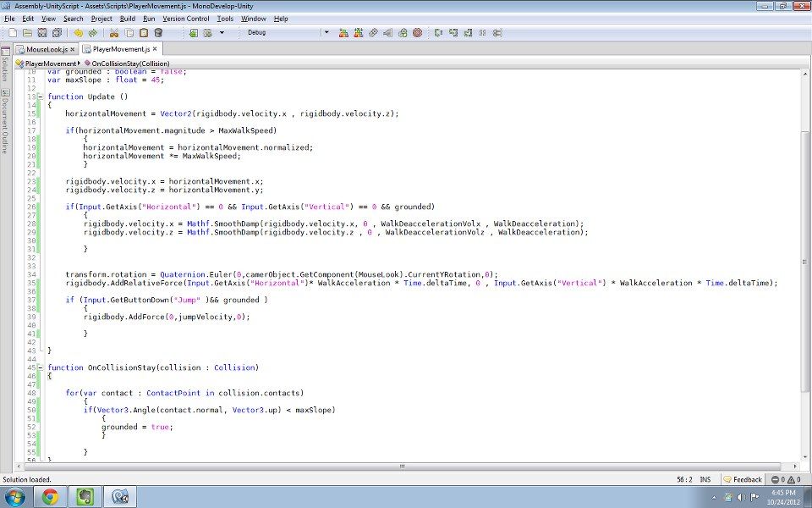Image resolution: width=812 pixels, height=508 pixels.
Task: Open the File menu
Action: pos(9,19)
